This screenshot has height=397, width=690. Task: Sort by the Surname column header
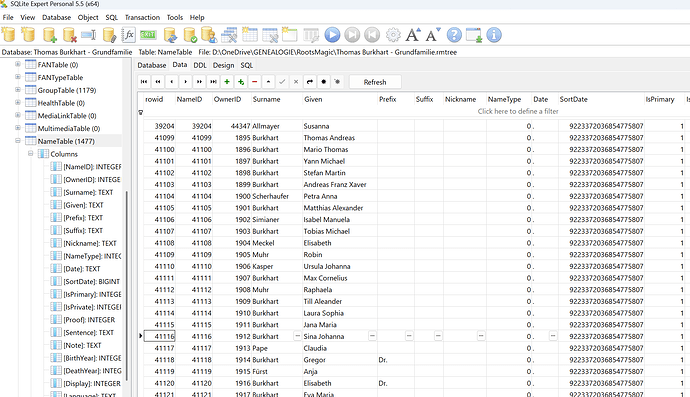pyautogui.click(x=277, y=99)
